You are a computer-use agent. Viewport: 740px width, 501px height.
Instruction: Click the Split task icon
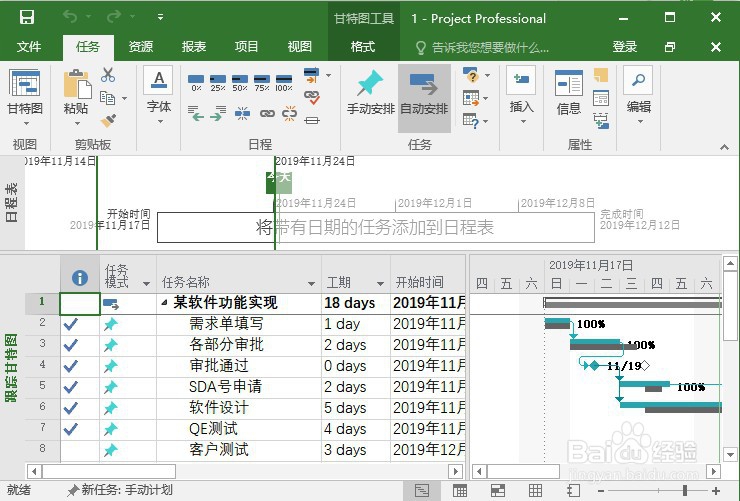(x=242, y=113)
